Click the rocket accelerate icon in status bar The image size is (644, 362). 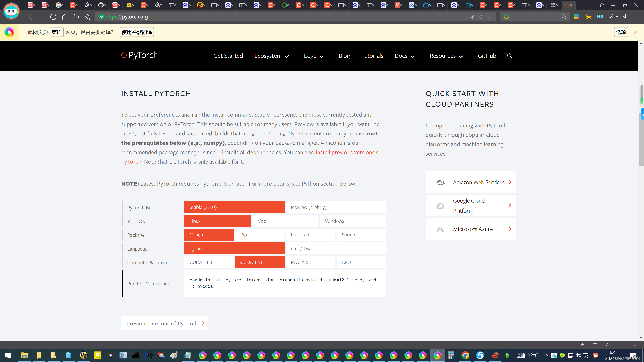click(582, 345)
